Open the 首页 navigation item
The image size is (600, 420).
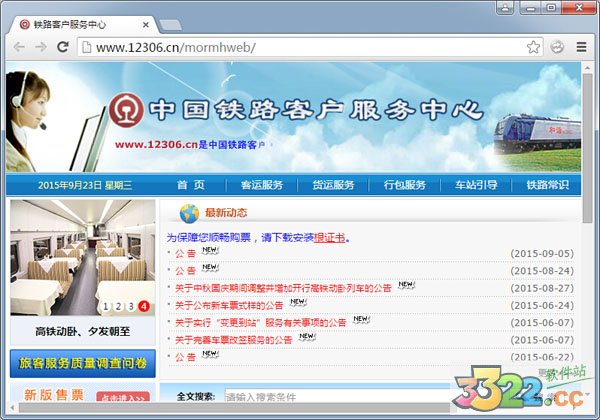(191, 185)
